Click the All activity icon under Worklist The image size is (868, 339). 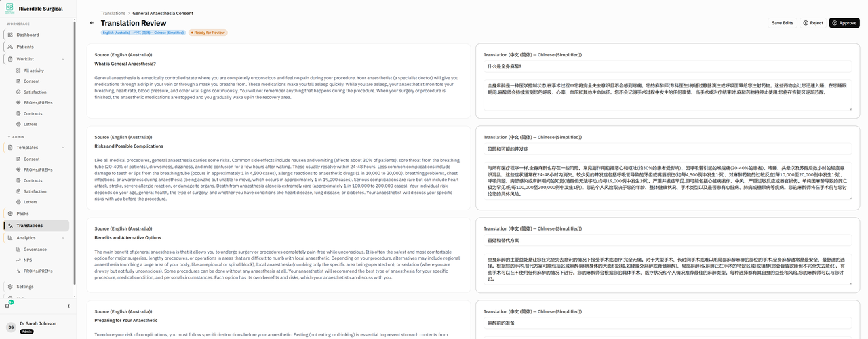[x=18, y=71]
